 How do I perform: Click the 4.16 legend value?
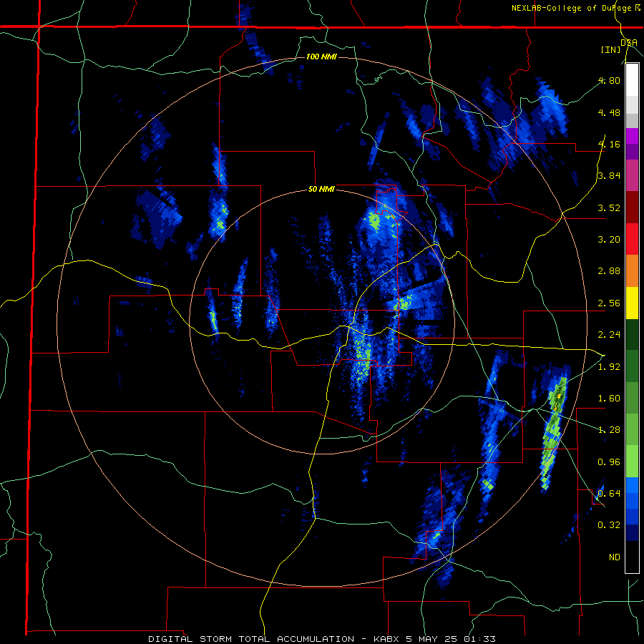(x=609, y=144)
